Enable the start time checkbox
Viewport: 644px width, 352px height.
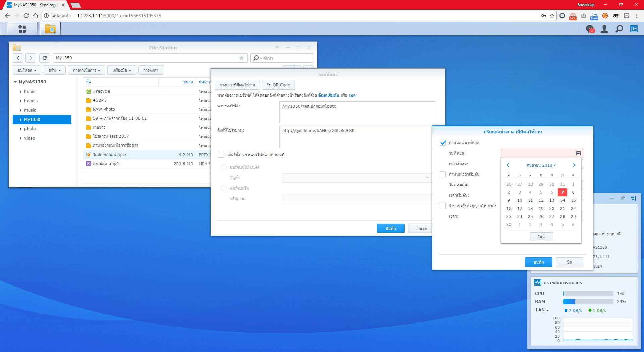[443, 174]
